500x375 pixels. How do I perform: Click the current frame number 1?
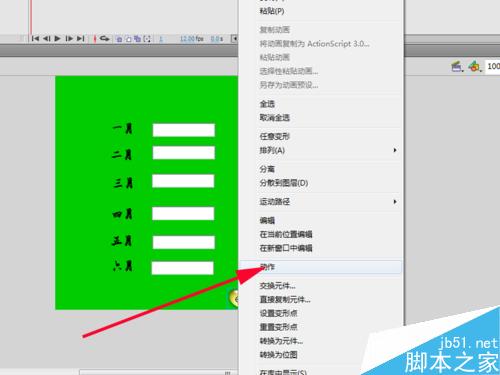pos(161,39)
